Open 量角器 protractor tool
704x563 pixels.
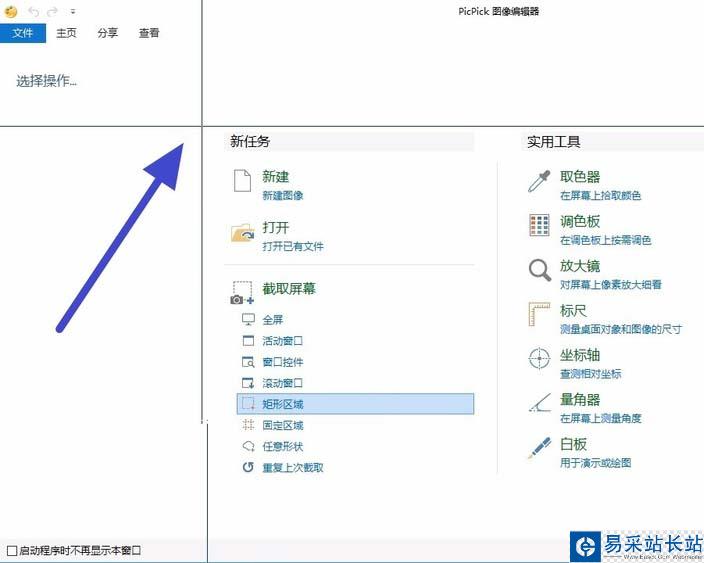click(580, 399)
